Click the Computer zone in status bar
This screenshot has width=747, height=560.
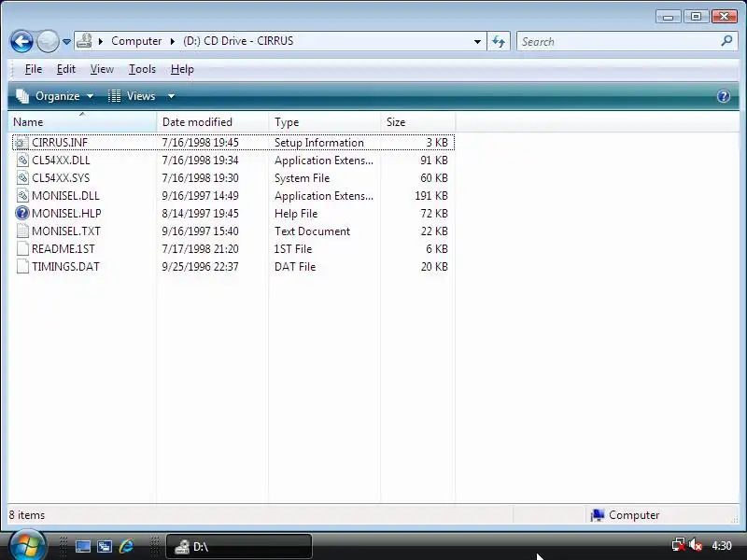pos(625,515)
